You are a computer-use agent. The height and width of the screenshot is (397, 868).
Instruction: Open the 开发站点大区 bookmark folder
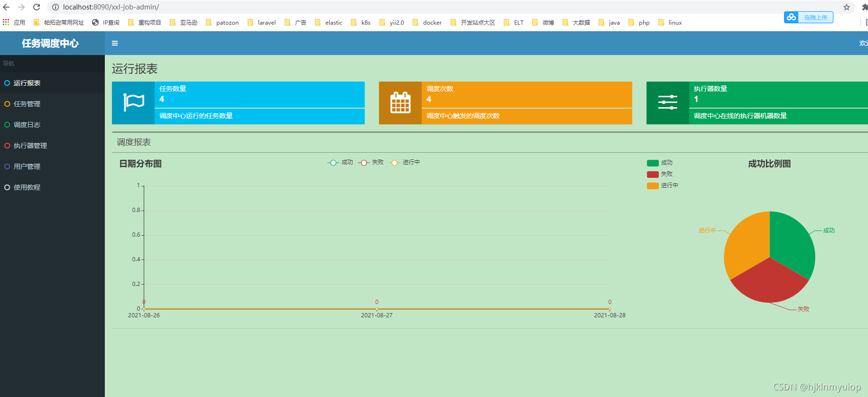tap(472, 22)
